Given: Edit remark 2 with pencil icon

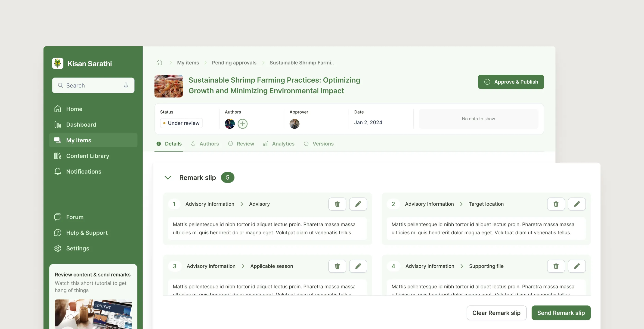Looking at the screenshot, I should point(576,204).
